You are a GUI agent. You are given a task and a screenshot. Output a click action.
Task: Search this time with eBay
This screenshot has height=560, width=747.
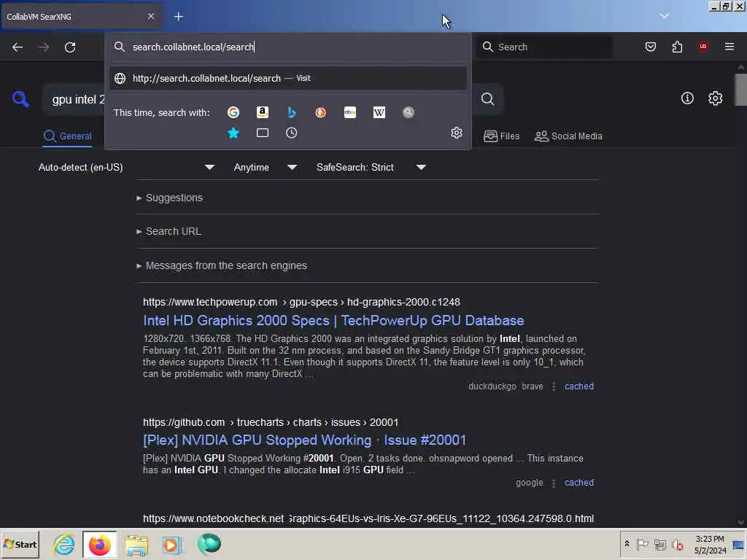[350, 112]
